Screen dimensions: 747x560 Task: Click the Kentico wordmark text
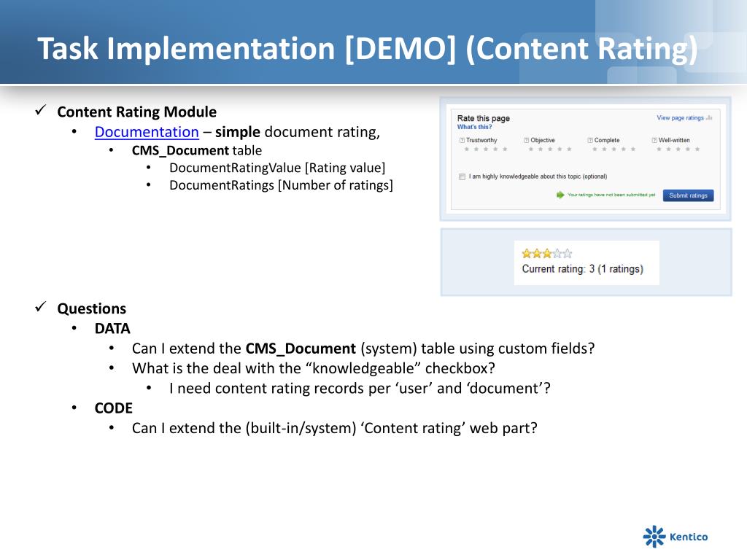[x=689, y=537]
